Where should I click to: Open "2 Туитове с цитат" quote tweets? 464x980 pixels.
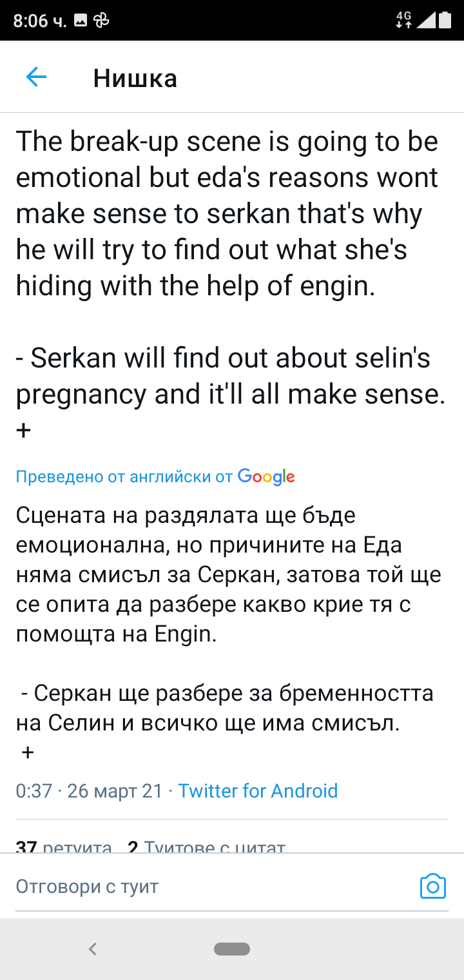coord(206,847)
